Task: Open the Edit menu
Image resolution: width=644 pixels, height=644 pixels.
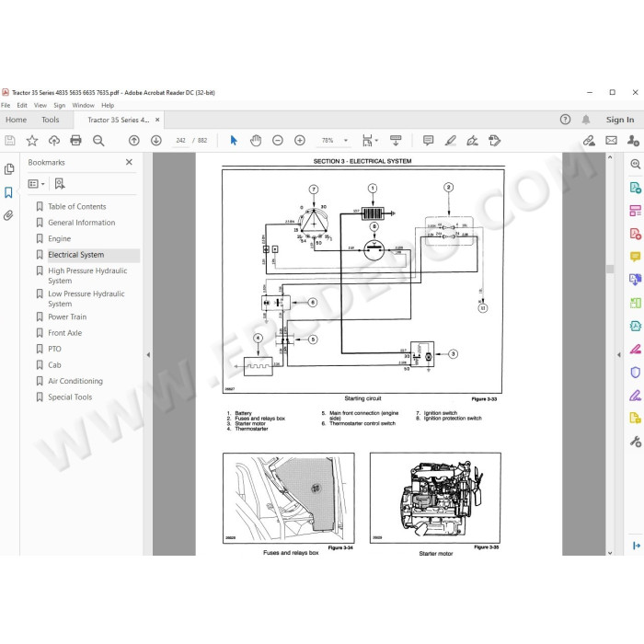Action: (22, 106)
